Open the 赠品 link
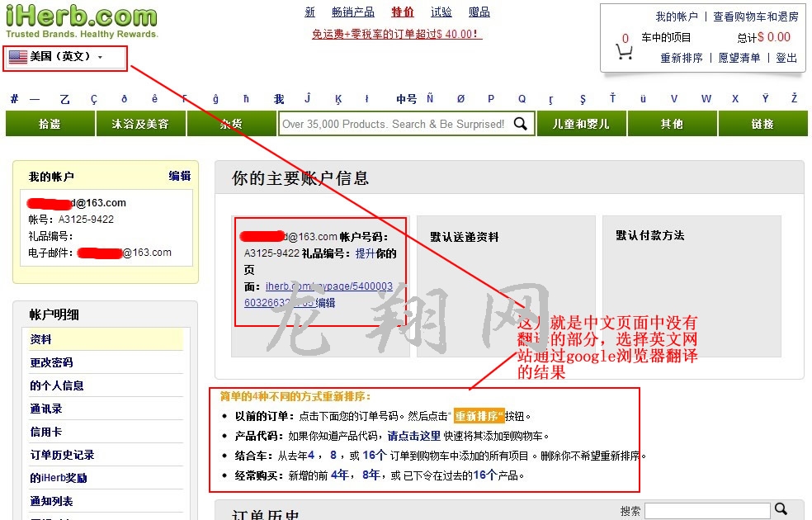812x520 pixels. click(x=479, y=12)
